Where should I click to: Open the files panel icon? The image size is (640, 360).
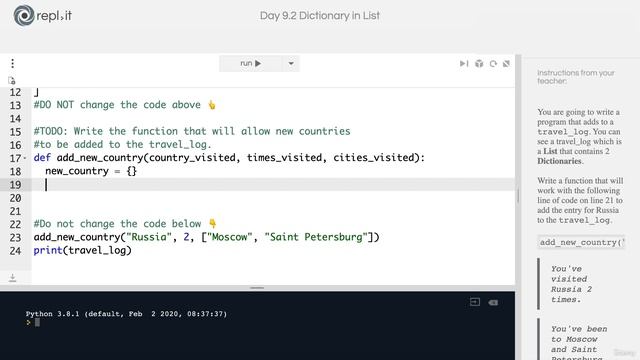click(12, 80)
